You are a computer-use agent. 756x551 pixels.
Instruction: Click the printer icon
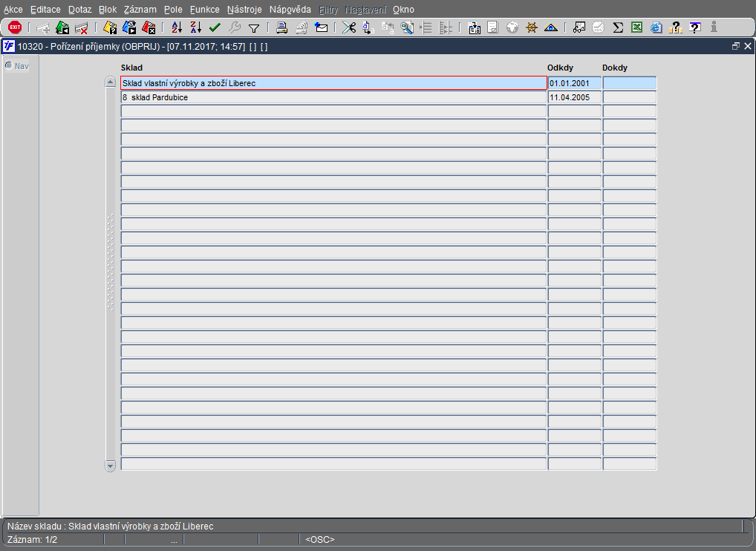(282, 28)
